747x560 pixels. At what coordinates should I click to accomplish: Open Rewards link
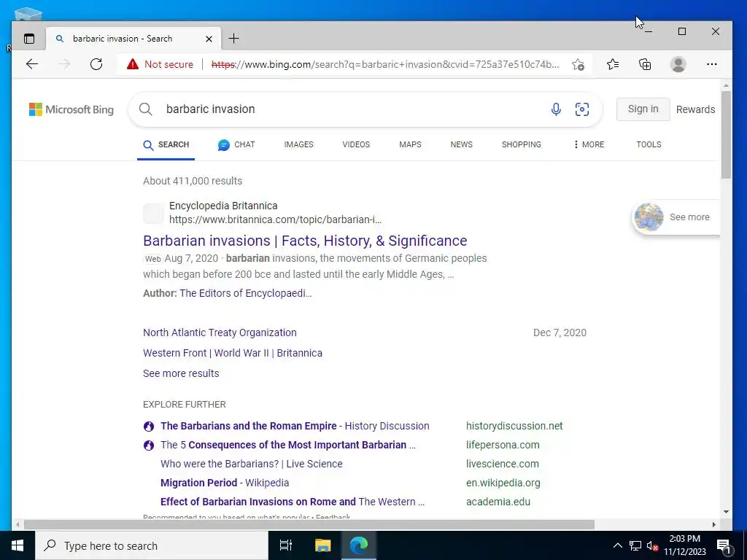click(695, 109)
